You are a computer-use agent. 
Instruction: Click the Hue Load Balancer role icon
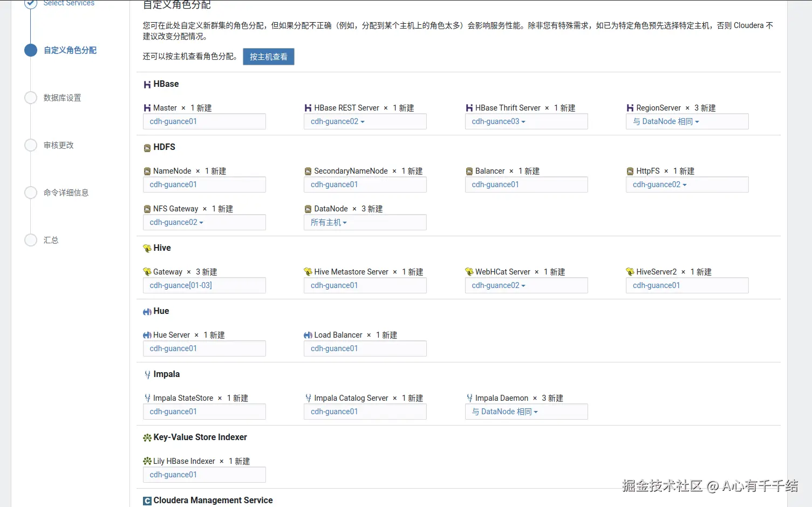pos(308,335)
